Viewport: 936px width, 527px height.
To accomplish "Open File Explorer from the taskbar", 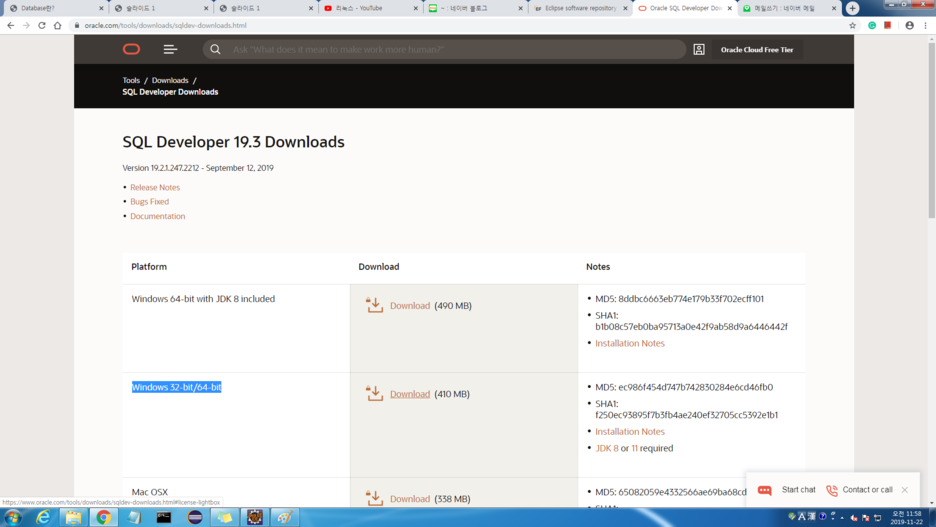I will click(73, 517).
